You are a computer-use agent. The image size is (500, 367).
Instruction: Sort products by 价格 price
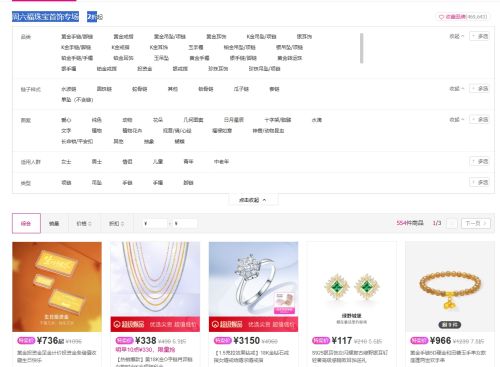coord(84,223)
